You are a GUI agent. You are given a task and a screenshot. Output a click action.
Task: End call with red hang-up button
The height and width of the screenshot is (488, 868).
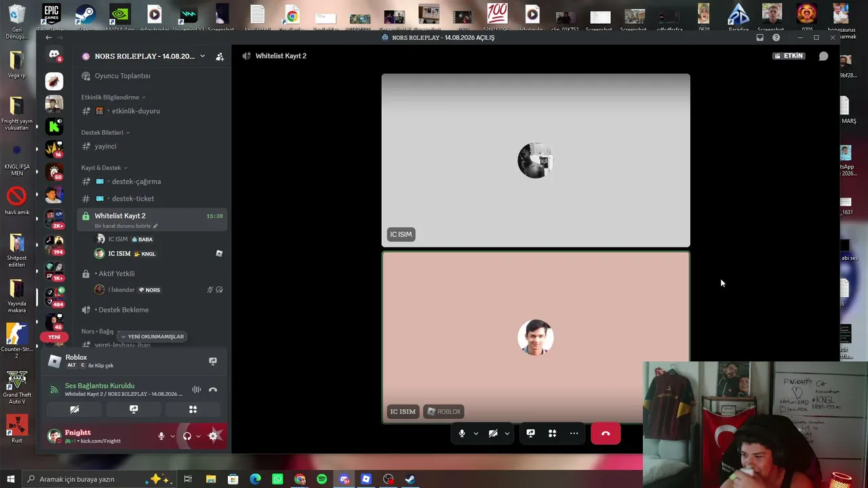(x=606, y=433)
